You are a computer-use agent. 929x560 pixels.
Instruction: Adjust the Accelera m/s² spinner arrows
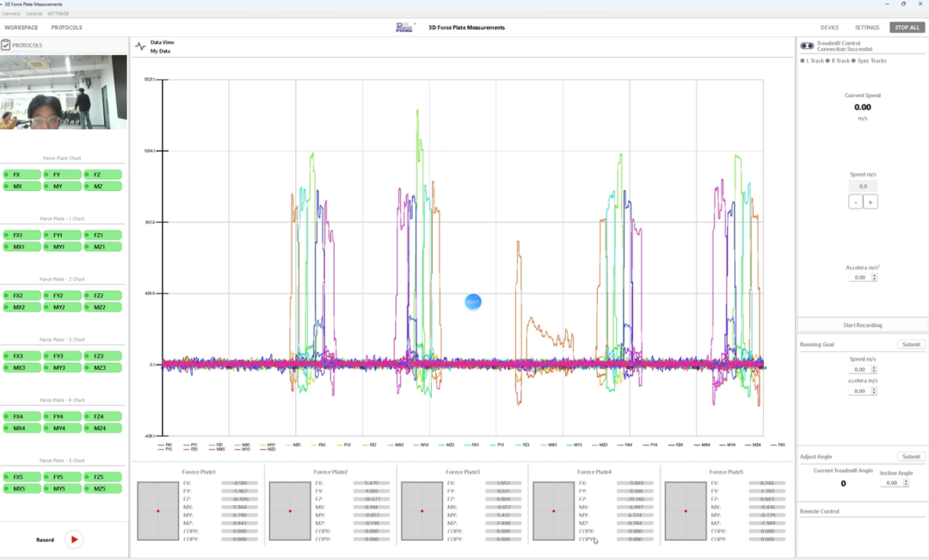click(x=875, y=278)
